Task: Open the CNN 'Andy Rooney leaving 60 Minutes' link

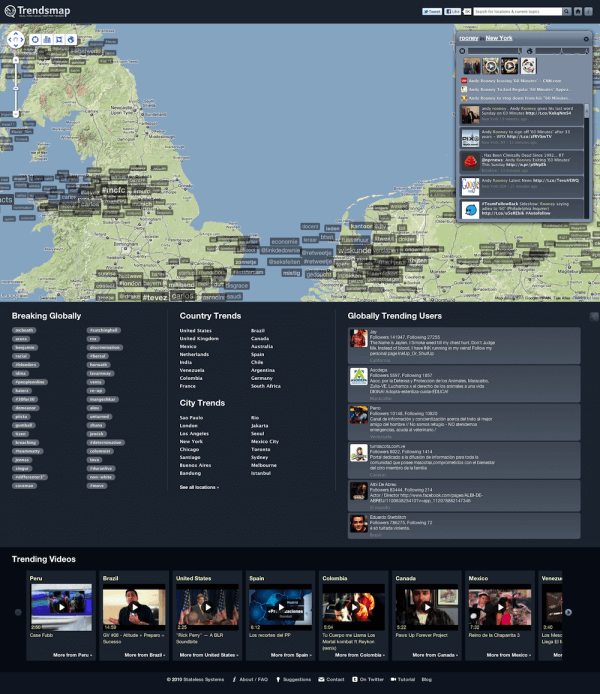Action: [515, 81]
